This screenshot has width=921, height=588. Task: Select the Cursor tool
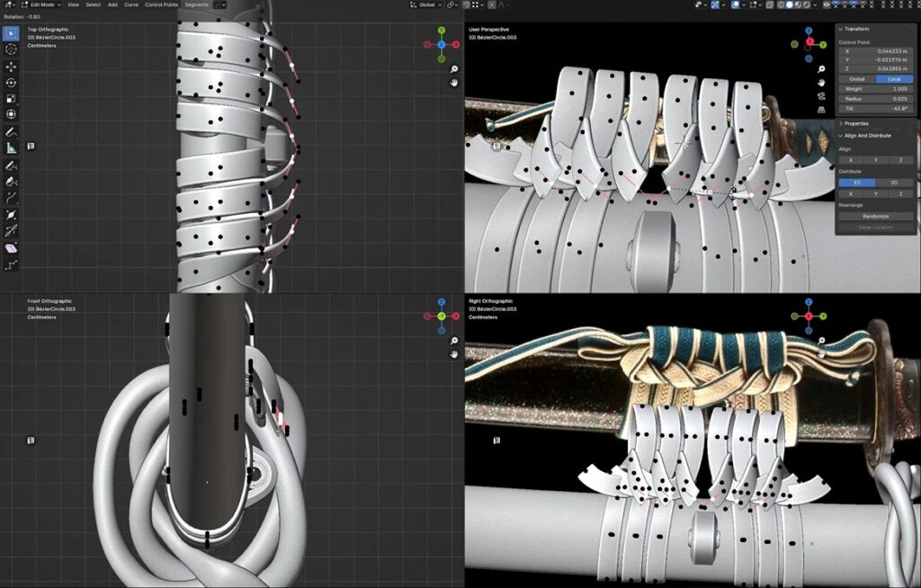(x=11, y=49)
